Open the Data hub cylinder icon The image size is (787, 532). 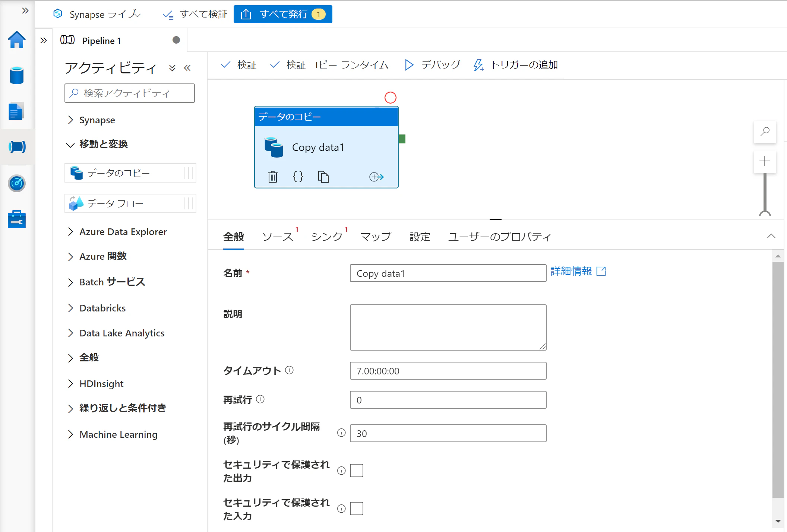(17, 75)
